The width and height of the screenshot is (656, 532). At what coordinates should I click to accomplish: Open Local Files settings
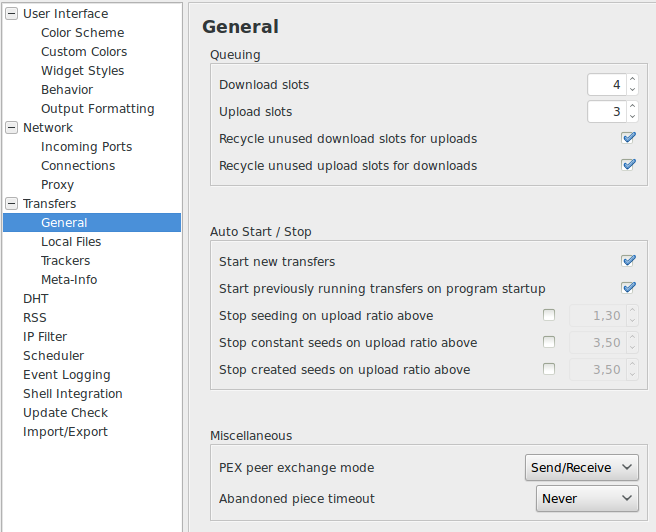pos(71,242)
